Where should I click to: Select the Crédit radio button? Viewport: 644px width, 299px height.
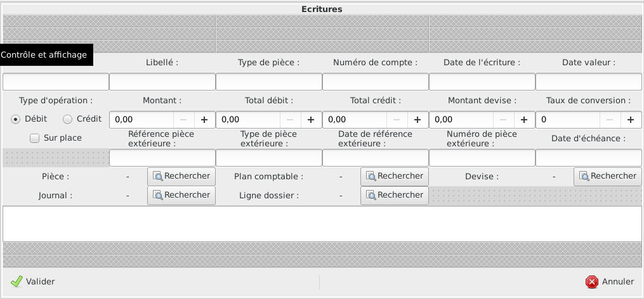click(x=67, y=120)
